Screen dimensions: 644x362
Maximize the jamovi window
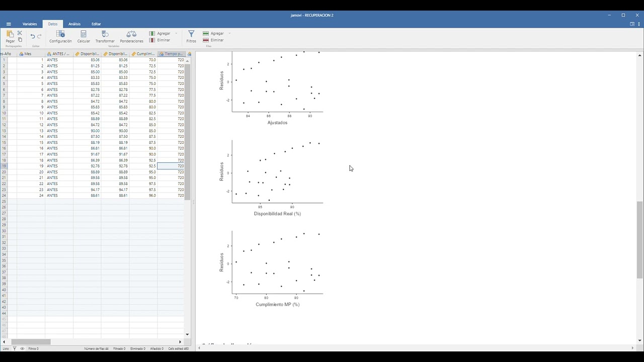(623, 15)
